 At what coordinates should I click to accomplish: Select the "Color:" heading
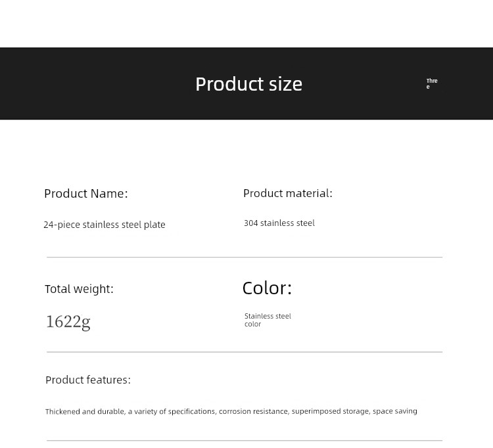point(267,288)
